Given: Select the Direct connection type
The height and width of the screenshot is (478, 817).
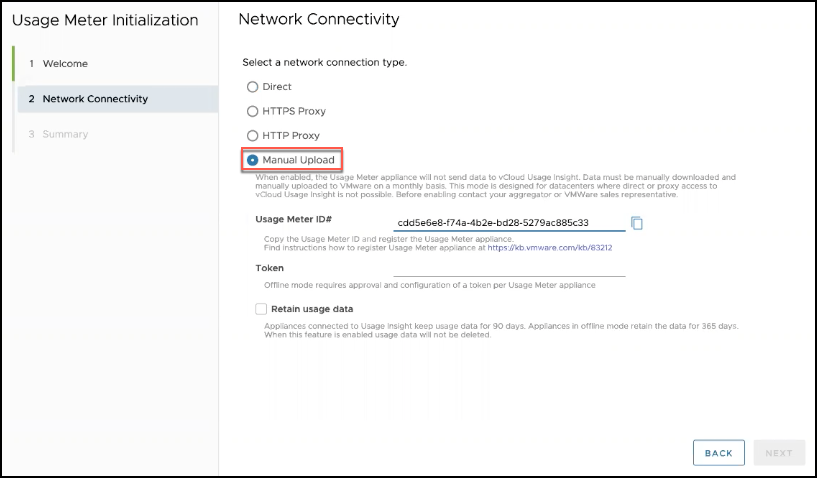Looking at the screenshot, I should coord(253,87).
